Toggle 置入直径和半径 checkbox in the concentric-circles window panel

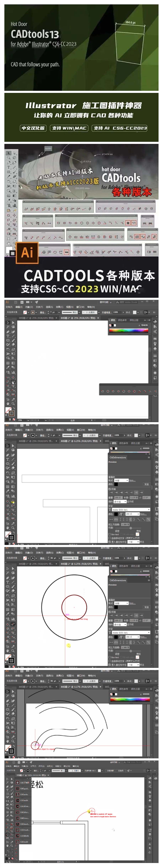coord(109,665)
